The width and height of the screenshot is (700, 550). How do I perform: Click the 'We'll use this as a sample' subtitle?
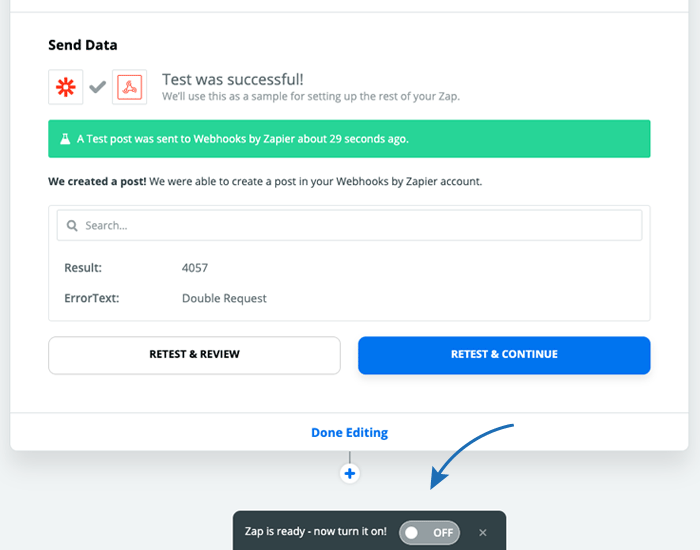point(311,96)
